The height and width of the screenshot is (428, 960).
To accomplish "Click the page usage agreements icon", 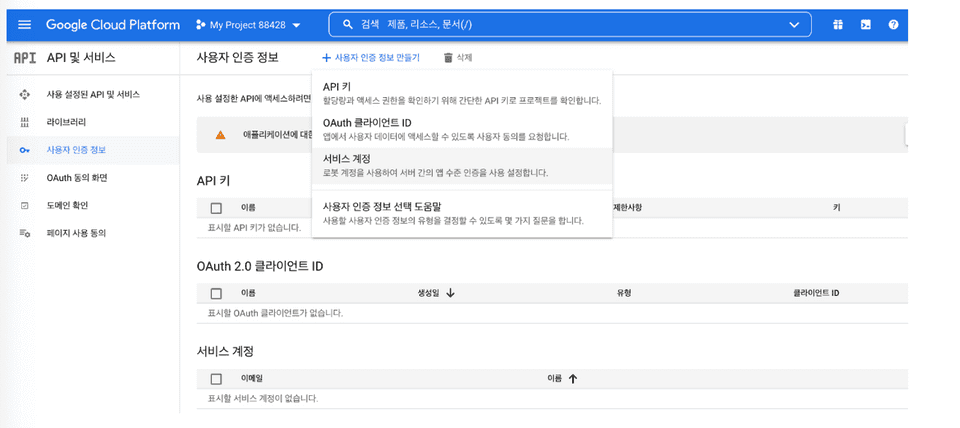I will tap(24, 233).
